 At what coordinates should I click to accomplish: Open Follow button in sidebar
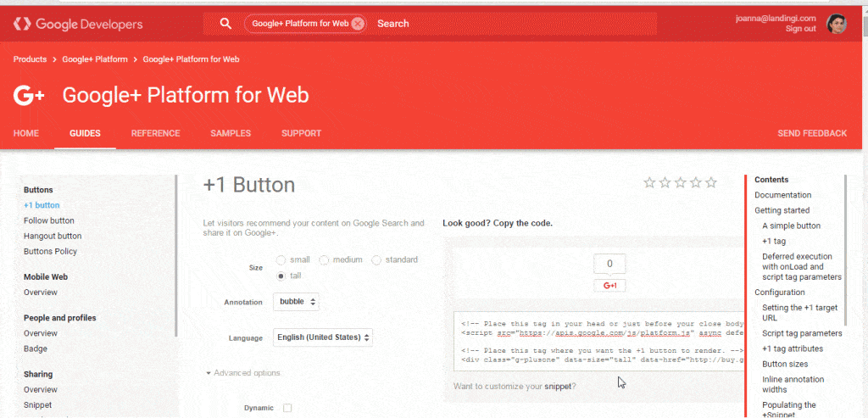[x=48, y=220]
